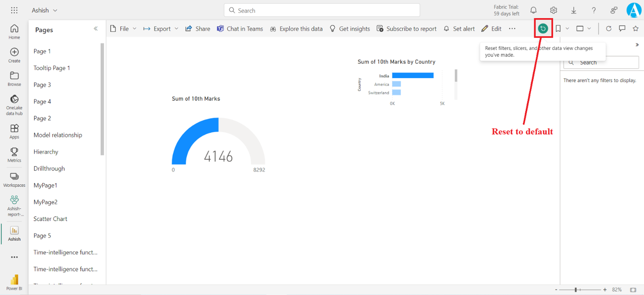644x295 pixels.
Task: Open Workspaces in the left sidebar
Action: (14, 180)
